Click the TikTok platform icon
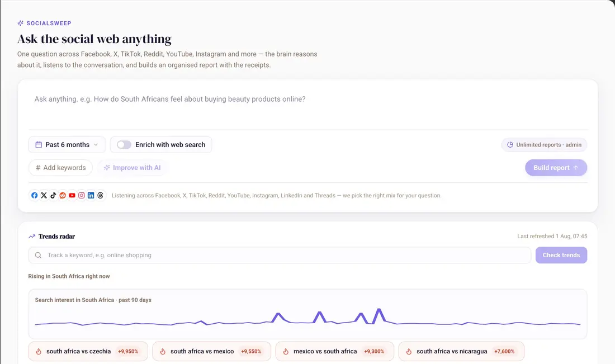The image size is (615, 364). tap(53, 195)
